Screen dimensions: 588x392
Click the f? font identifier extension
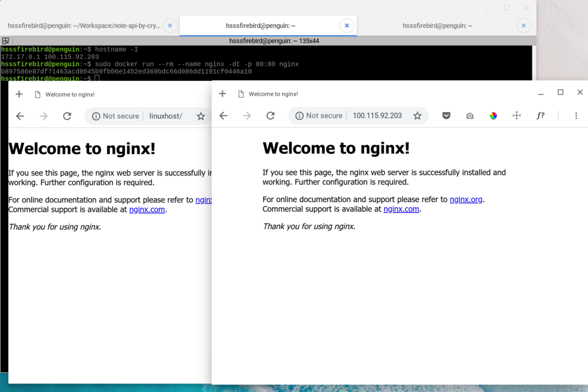540,116
